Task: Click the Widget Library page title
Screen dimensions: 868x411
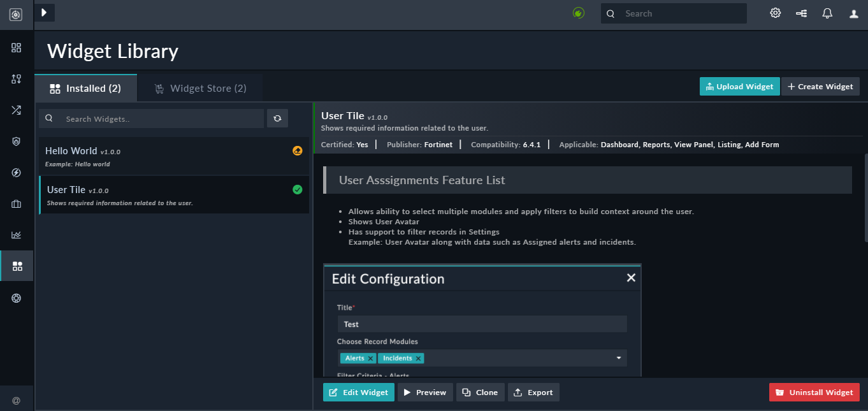Action: [113, 51]
